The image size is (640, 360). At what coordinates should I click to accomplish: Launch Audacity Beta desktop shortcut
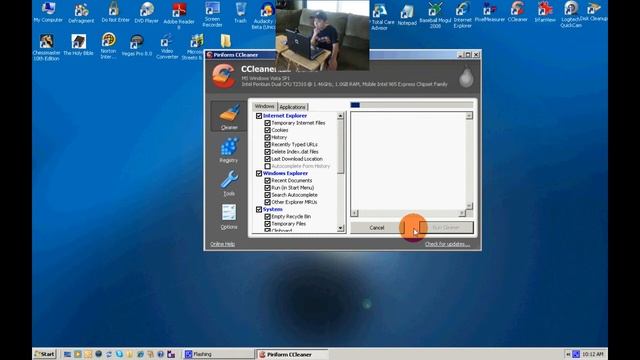tap(264, 16)
